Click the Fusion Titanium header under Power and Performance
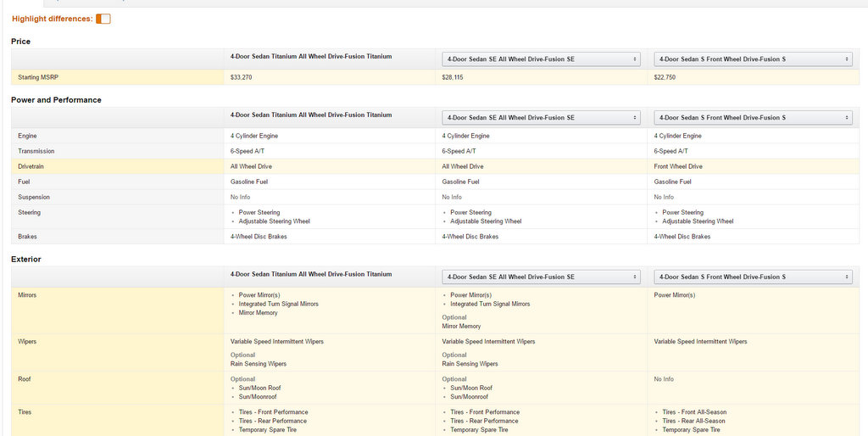 point(311,115)
